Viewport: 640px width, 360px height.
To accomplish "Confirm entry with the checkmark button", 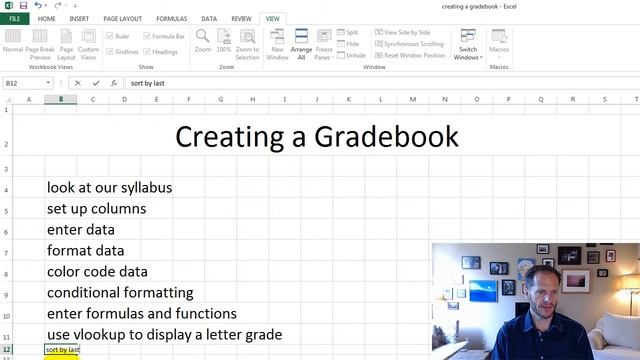I will [x=96, y=83].
